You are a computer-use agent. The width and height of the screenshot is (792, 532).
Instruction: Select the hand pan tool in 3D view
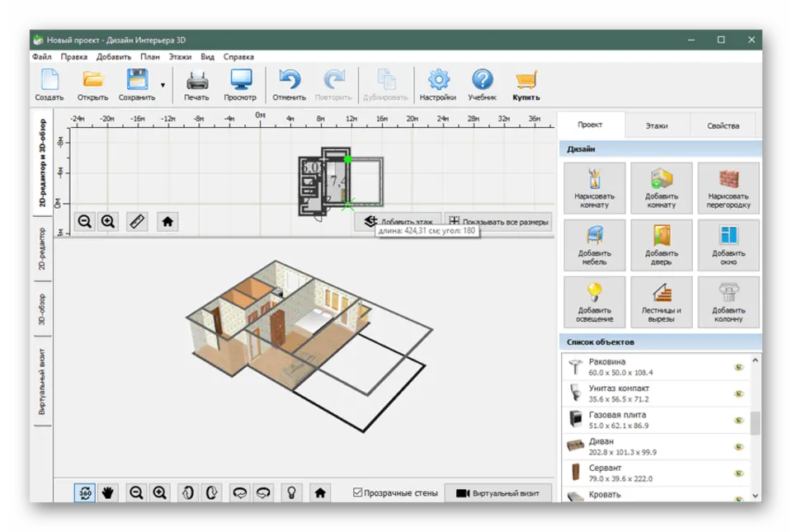tap(107, 492)
